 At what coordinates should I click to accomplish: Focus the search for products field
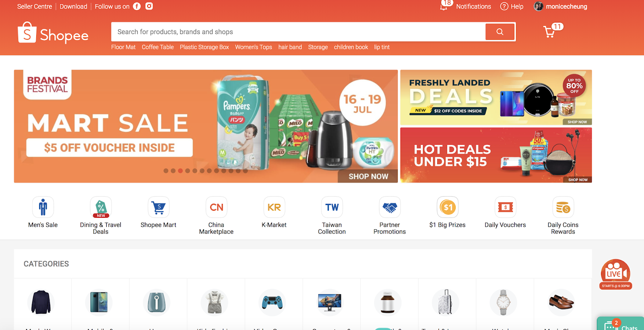298,32
